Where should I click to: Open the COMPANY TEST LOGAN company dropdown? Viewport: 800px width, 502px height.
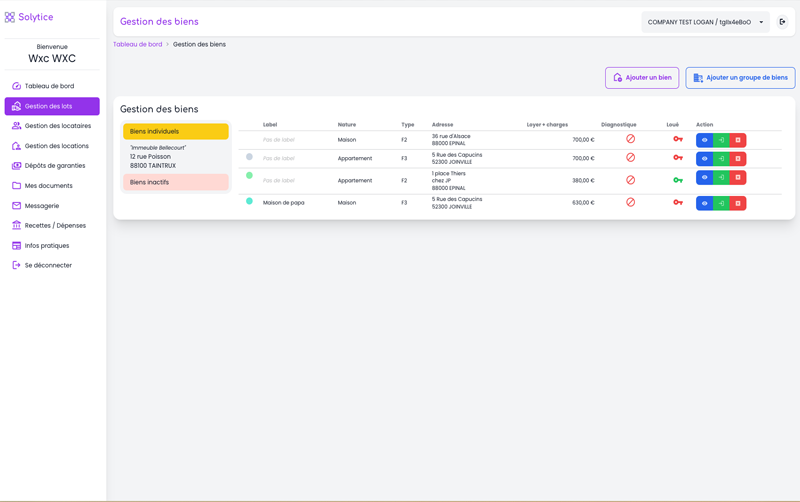click(x=705, y=22)
